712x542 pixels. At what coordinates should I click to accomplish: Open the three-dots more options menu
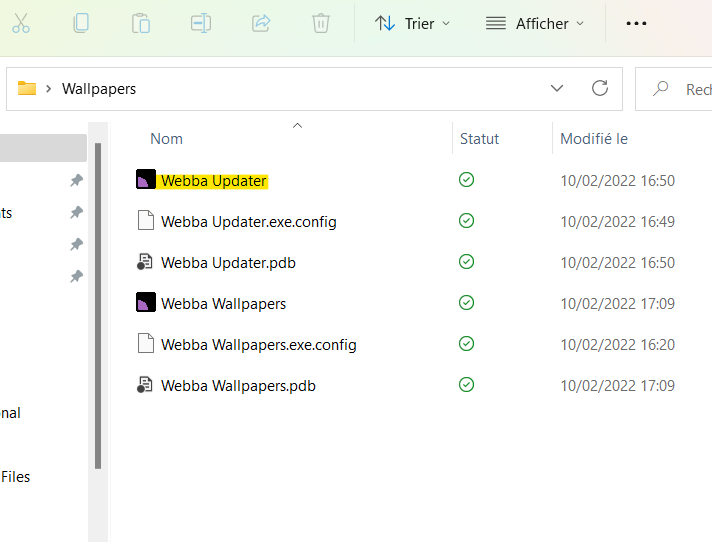pos(636,24)
